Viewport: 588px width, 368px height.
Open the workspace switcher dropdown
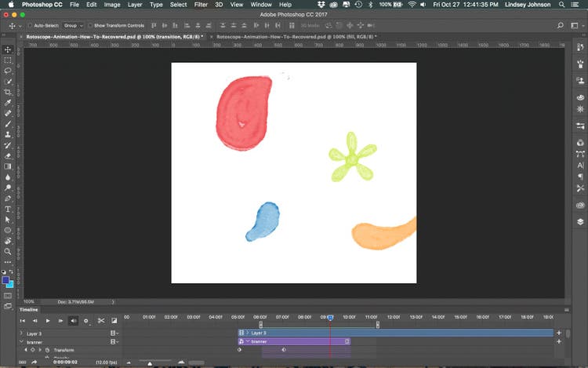[576, 26]
